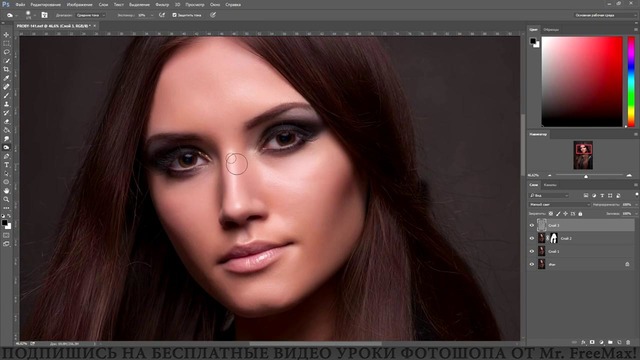Open the Файл menu
The width and height of the screenshot is (640, 360).
point(20,4)
